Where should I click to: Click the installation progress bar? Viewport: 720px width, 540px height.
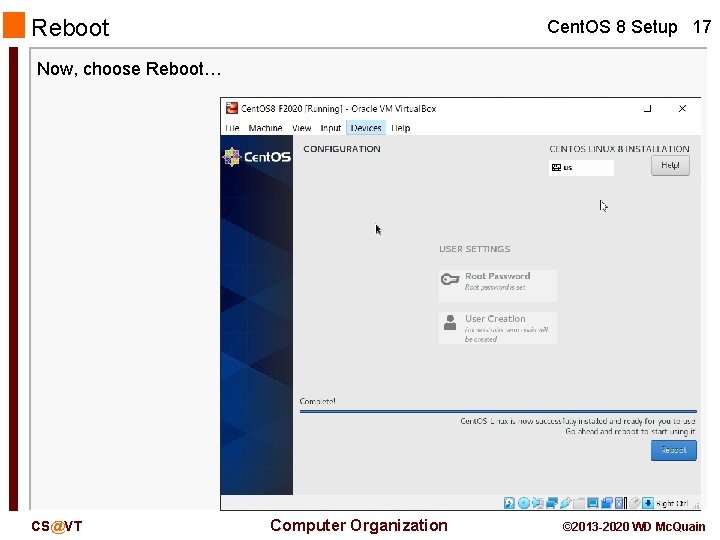click(498, 411)
